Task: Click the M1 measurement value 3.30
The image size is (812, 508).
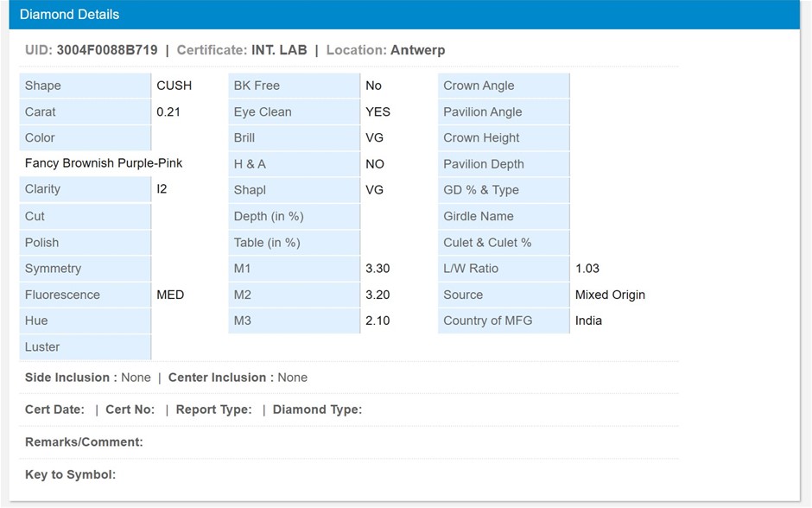Action: [377, 269]
